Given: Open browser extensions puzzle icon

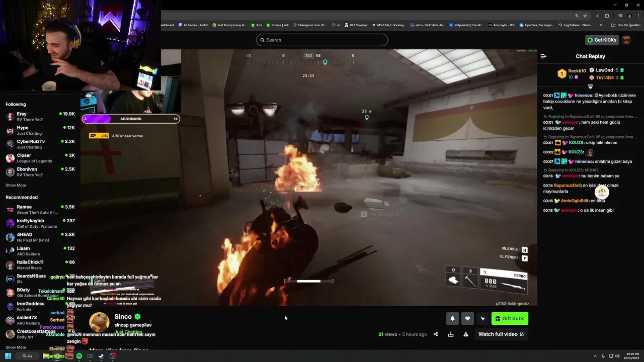Looking at the screenshot, I should (607, 16).
